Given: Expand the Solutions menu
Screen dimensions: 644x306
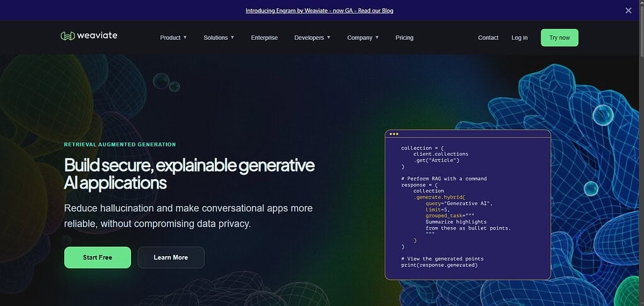Looking at the screenshot, I should pos(219,37).
